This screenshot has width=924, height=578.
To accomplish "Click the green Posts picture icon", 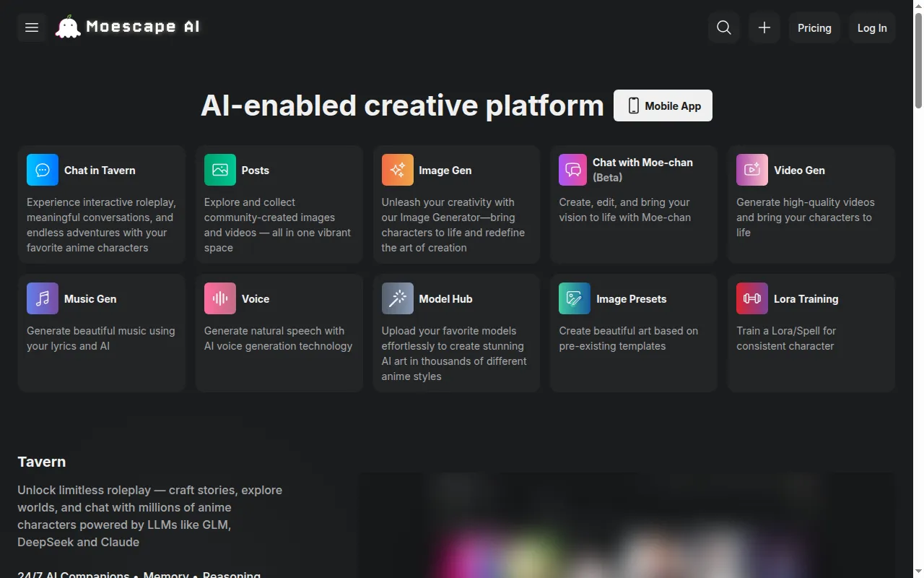I will click(x=220, y=170).
